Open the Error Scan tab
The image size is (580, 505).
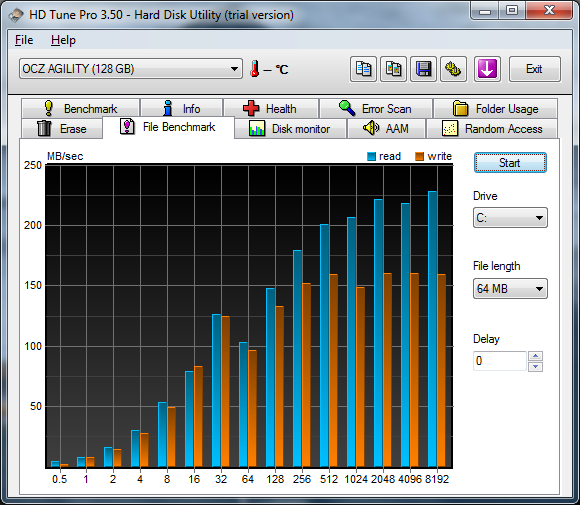tap(376, 108)
